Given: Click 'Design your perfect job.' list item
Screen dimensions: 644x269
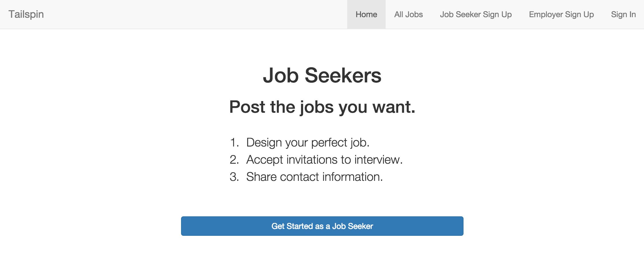Looking at the screenshot, I should [308, 143].
